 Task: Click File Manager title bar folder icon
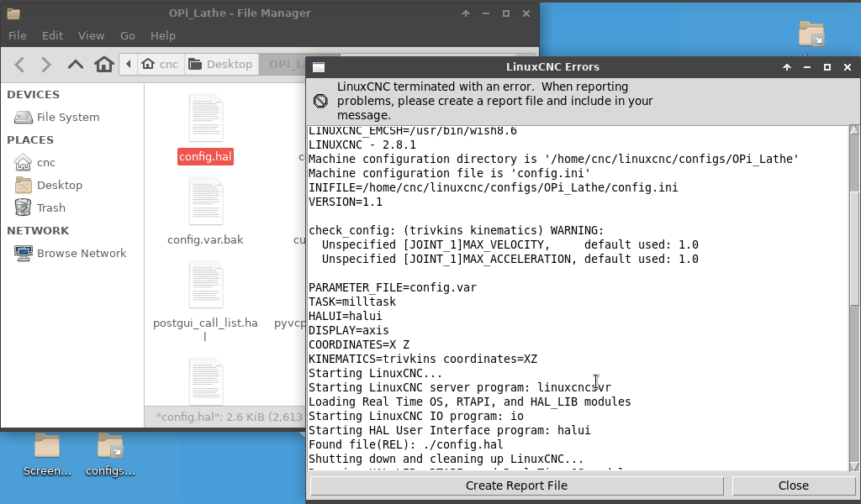pos(13,13)
